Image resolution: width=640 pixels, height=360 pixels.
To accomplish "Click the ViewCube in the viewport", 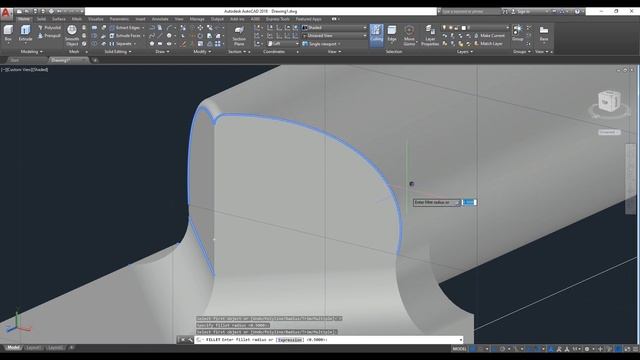I will (x=609, y=101).
